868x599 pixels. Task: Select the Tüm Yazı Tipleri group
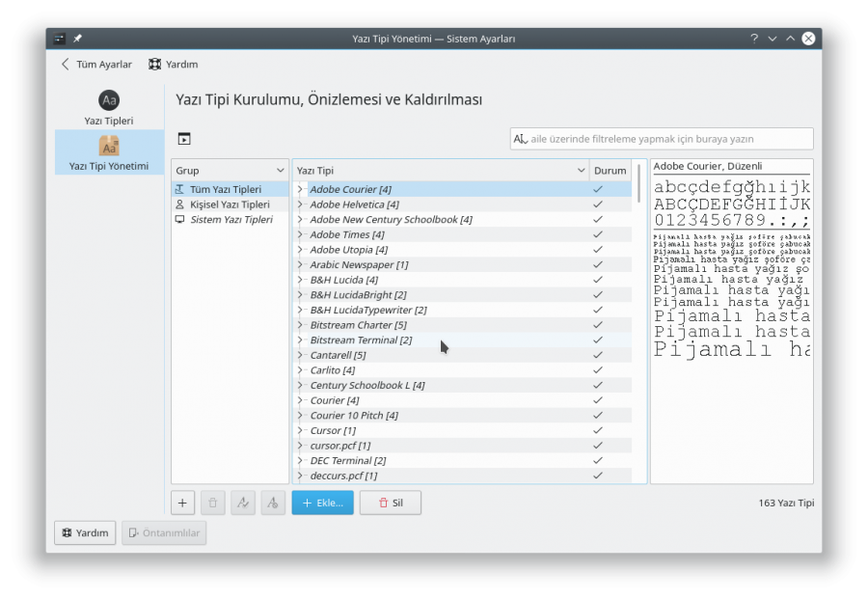[231, 189]
